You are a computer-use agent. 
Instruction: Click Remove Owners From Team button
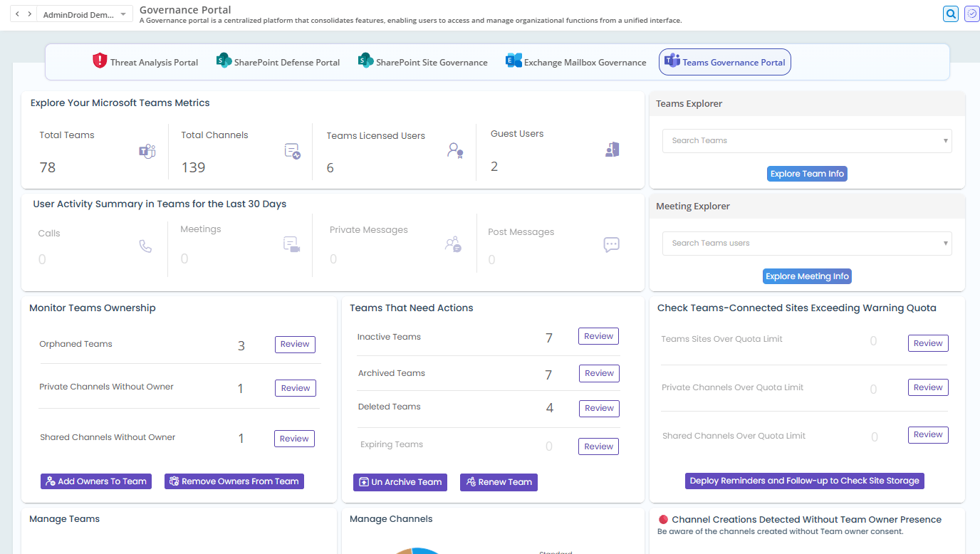[234, 481]
